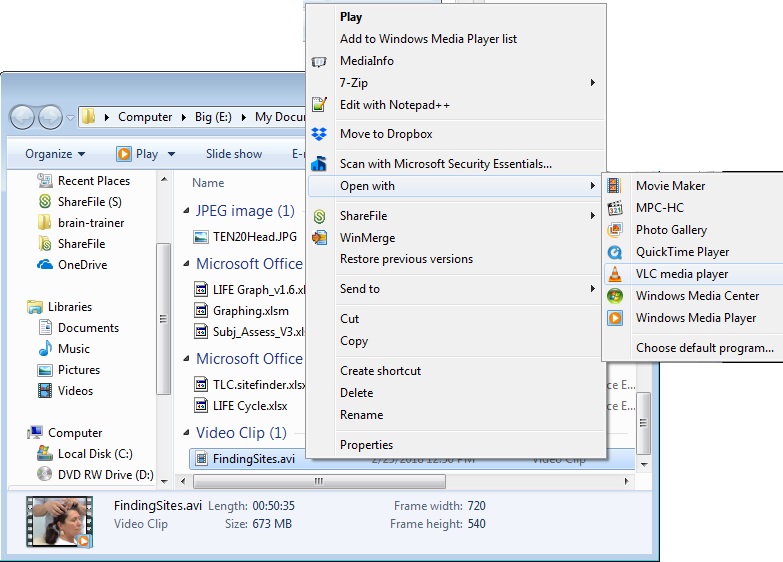Select Documents library in sidebar
Screen dimensions: 783x562
(88, 328)
